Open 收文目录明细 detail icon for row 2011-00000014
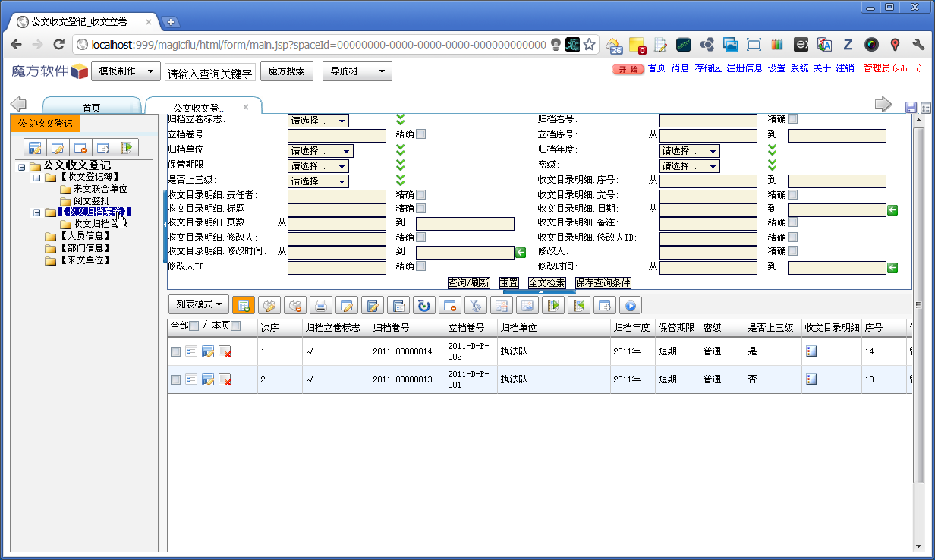Viewport: 935px width, 560px height. coord(811,351)
